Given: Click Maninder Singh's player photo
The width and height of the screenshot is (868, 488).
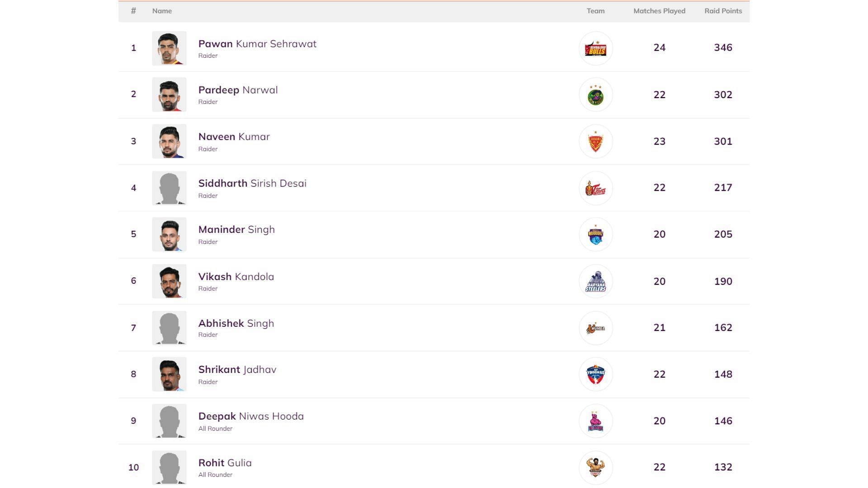Looking at the screenshot, I should 169,235.
